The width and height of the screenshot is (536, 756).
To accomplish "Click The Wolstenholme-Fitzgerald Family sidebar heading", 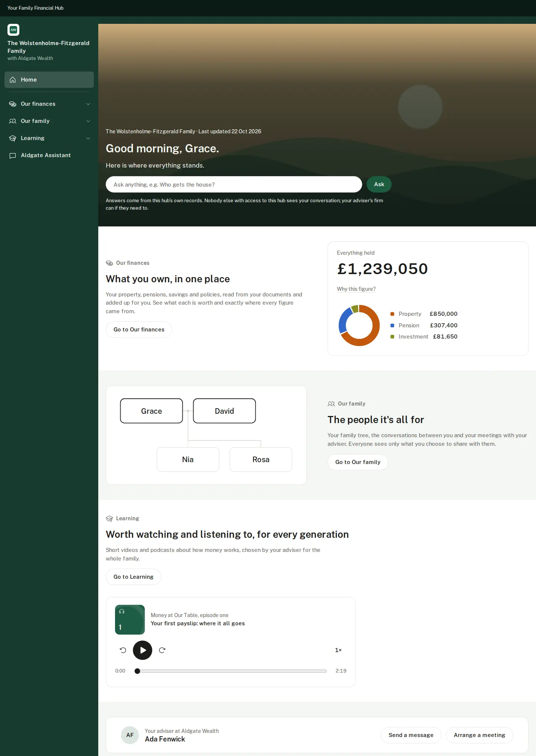I will tap(48, 47).
